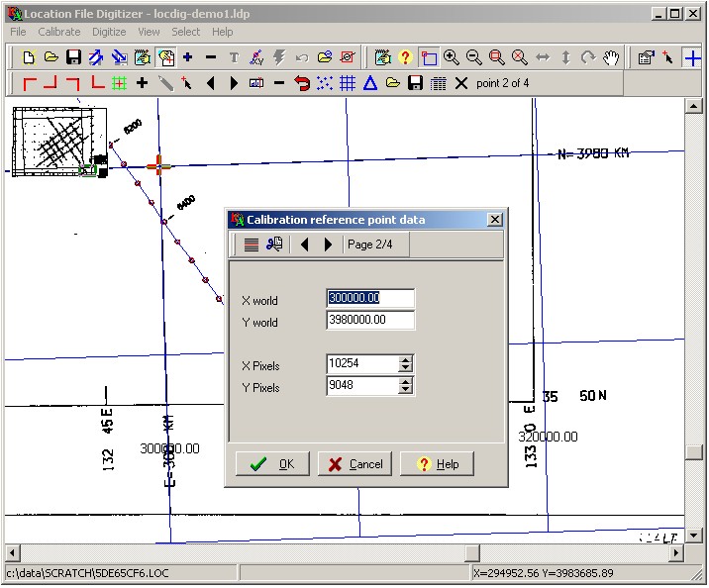Click the black plus add-point icon
This screenshot has width=709, height=588.
[142, 83]
